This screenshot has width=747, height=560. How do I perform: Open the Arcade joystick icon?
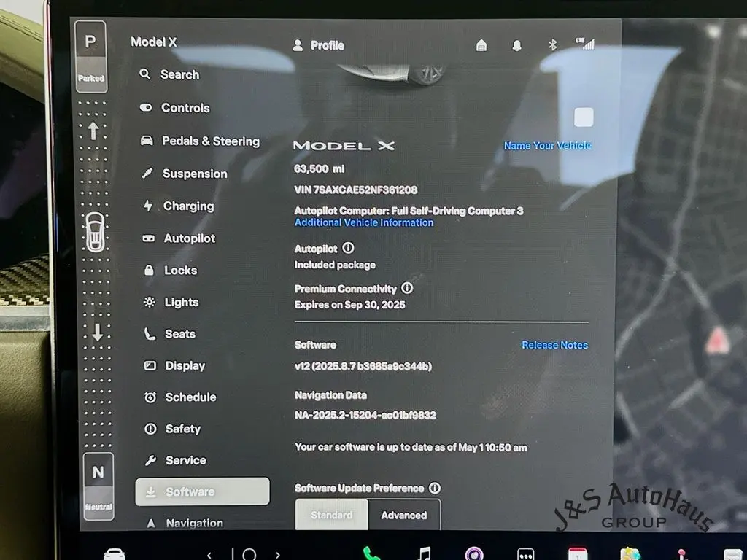point(682,554)
